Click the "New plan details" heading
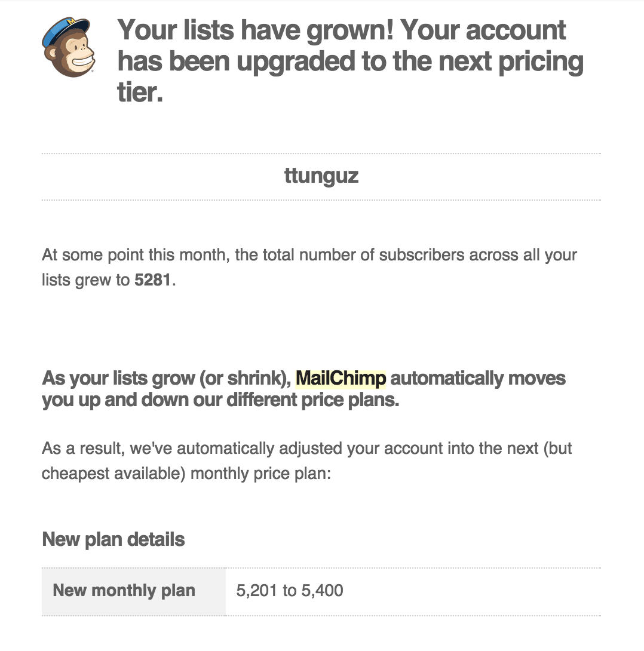The width and height of the screenshot is (644, 651). point(114,539)
